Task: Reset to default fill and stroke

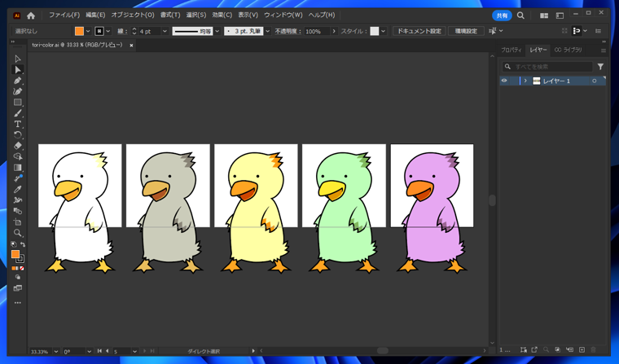Action: pos(13,245)
